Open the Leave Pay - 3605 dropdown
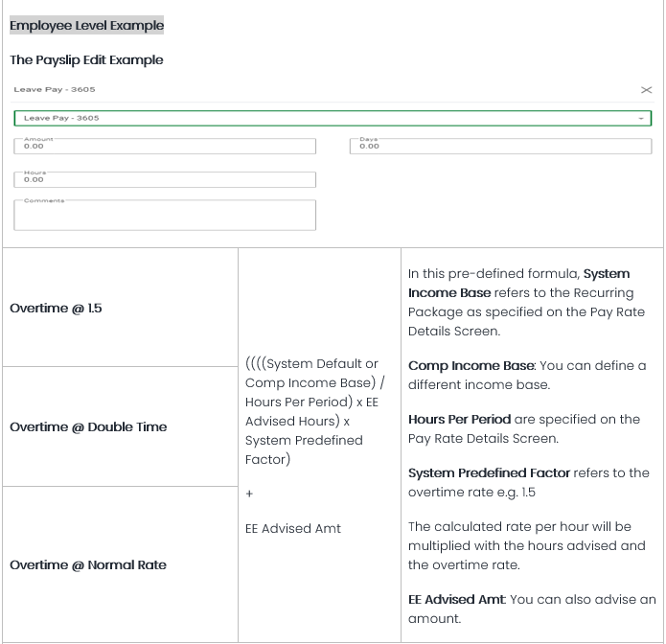 [x=326, y=119]
